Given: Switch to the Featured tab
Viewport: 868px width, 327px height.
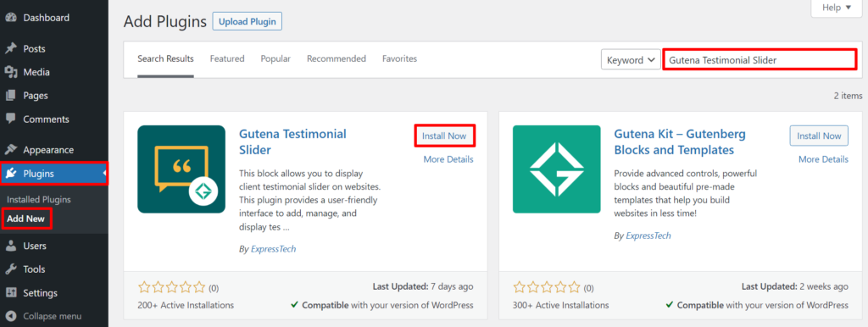Looking at the screenshot, I should tap(227, 58).
